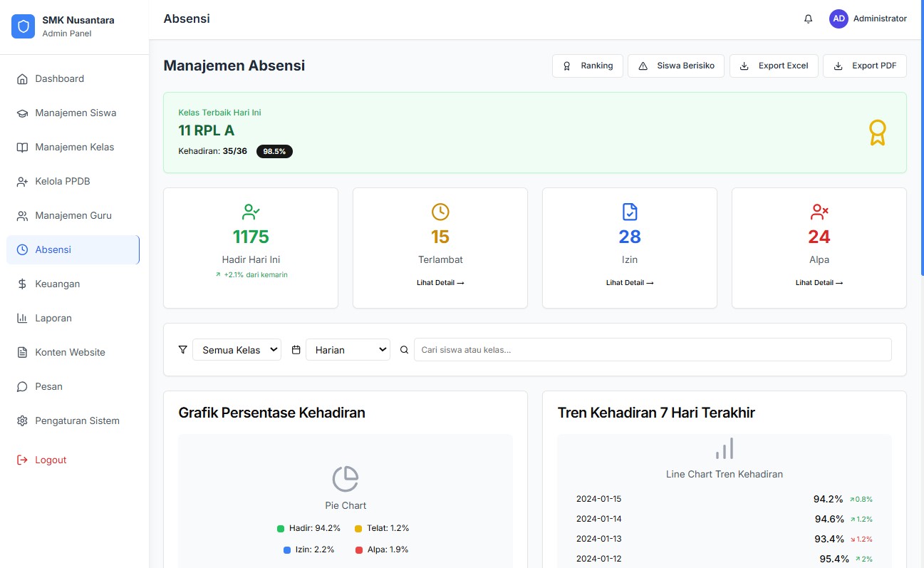Expand the Harian period dropdown

(x=348, y=350)
